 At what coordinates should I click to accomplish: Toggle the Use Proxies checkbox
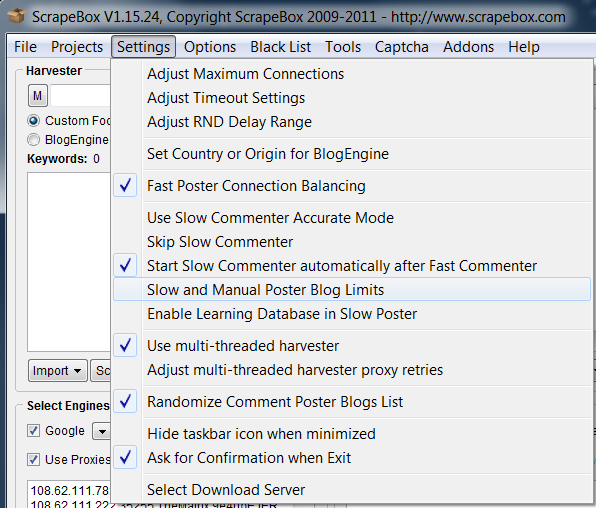tap(33, 459)
